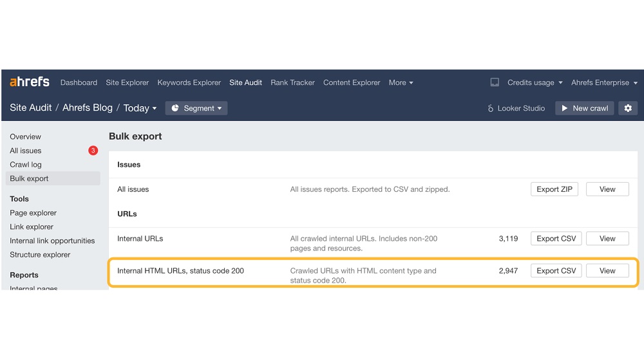Click the display monitor icon
The height and width of the screenshot is (354, 644).
(495, 82)
